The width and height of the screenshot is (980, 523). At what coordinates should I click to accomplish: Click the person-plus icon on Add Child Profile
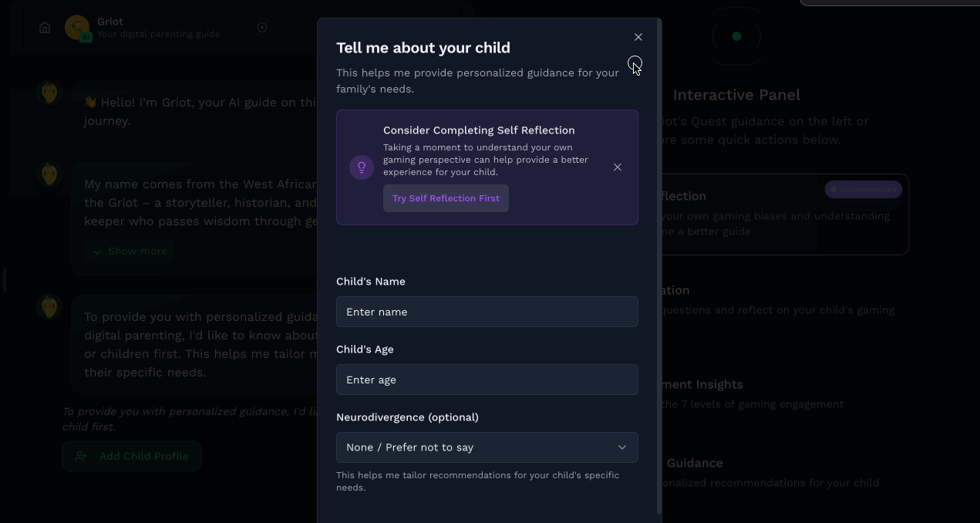(80, 457)
